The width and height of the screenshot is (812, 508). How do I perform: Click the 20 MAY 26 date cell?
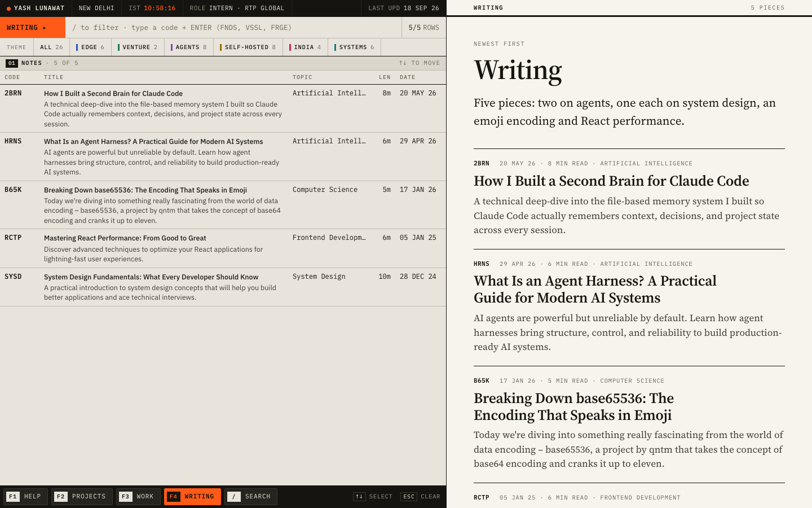pos(418,93)
